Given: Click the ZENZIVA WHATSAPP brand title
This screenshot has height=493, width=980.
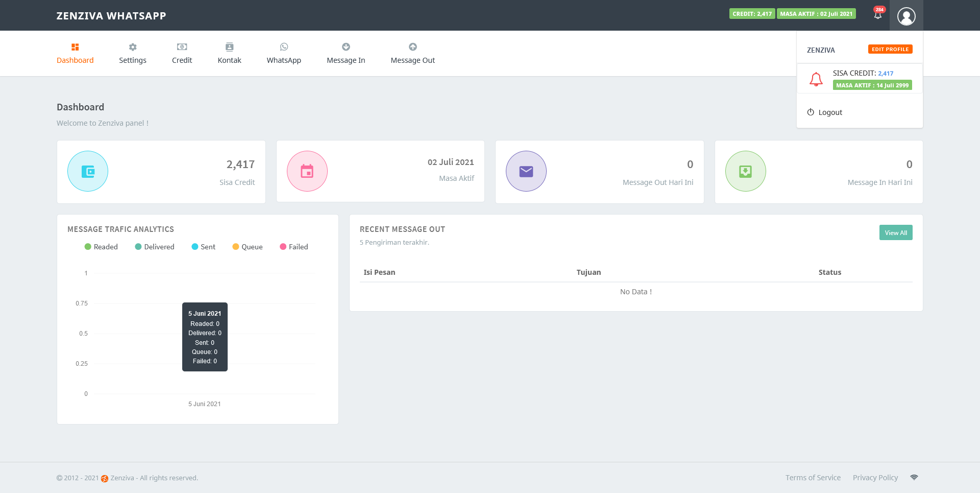Looking at the screenshot, I should (x=111, y=16).
